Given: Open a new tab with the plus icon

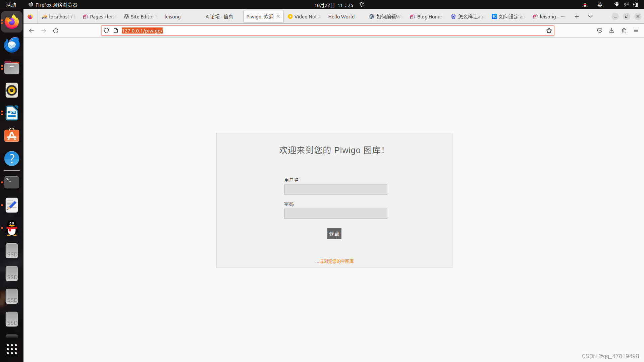Looking at the screenshot, I should (x=577, y=16).
